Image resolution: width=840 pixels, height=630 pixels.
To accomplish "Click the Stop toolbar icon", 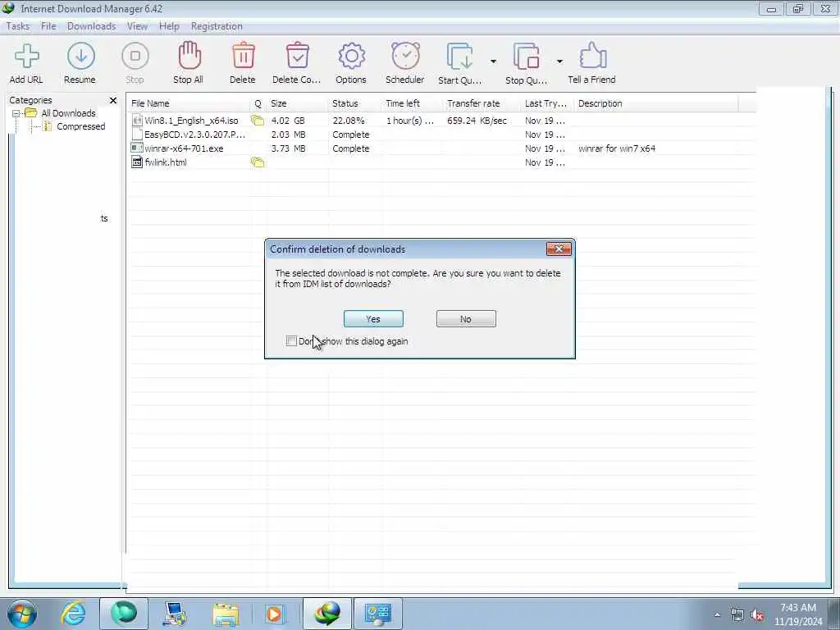I will click(x=135, y=57).
